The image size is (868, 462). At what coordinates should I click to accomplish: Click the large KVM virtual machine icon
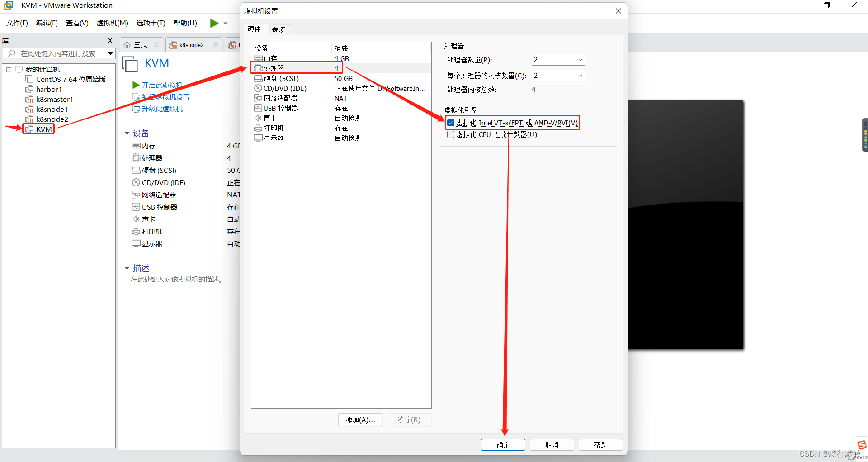click(x=130, y=64)
